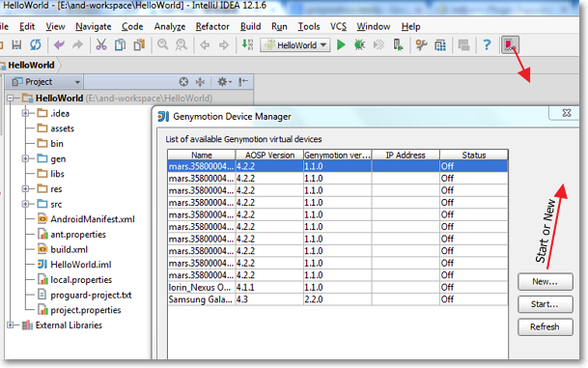The width and height of the screenshot is (588, 368).
Task: Open the Navigate menu
Action: [x=94, y=27]
